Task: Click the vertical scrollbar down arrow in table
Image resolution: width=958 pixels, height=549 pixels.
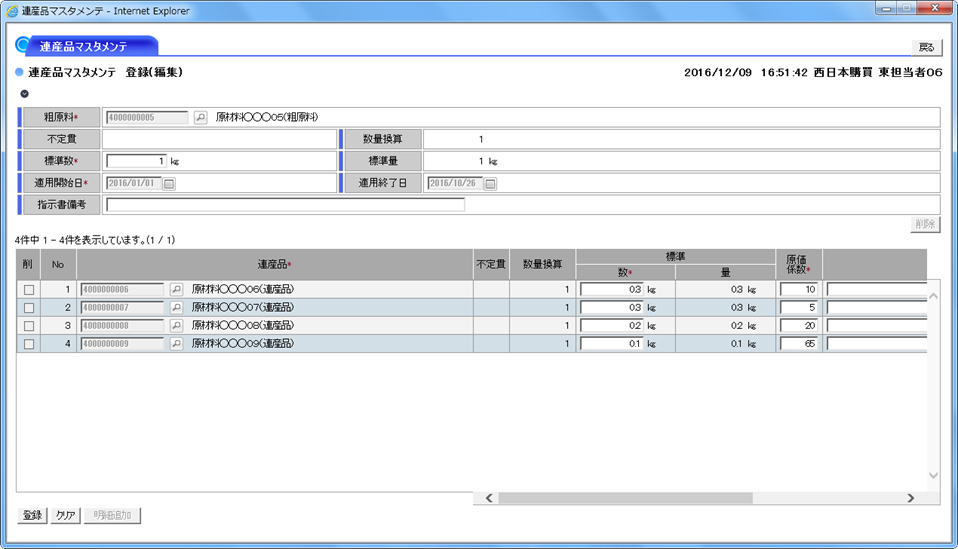Action: point(934,476)
